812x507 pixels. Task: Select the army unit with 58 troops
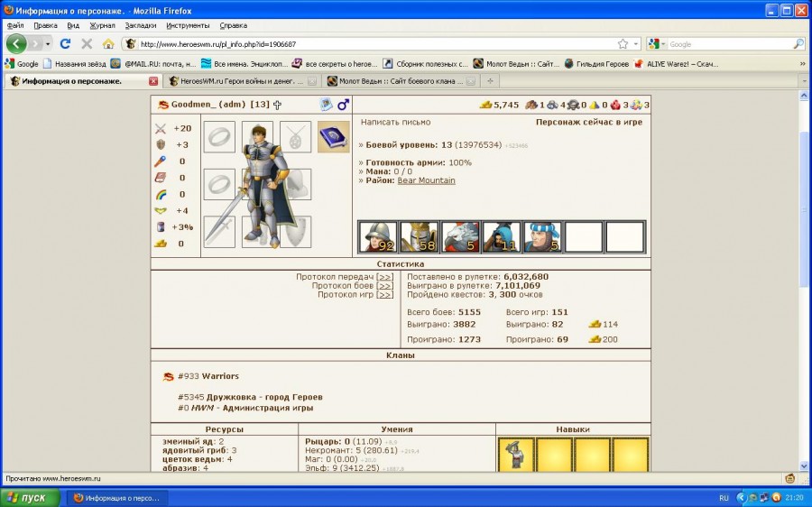[x=419, y=237]
